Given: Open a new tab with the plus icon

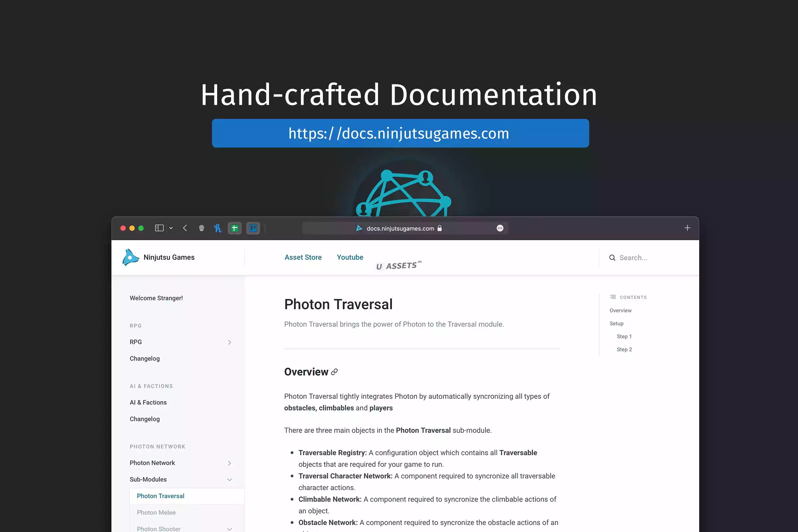Looking at the screenshot, I should coord(687,228).
